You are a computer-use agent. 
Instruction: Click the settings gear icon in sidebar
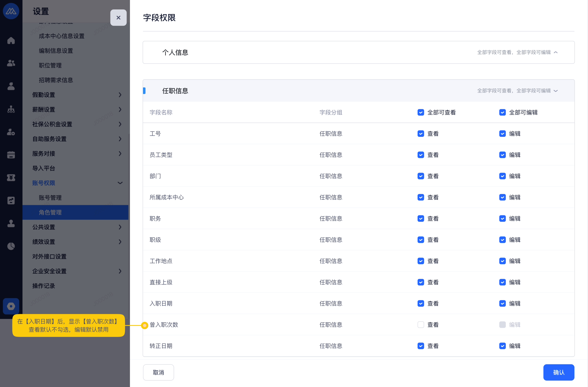(11, 306)
